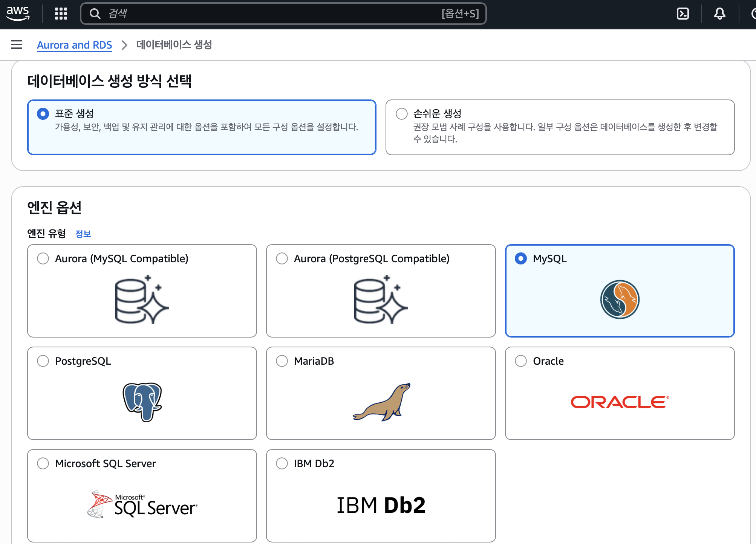Select the MariaDB radio button

click(282, 361)
